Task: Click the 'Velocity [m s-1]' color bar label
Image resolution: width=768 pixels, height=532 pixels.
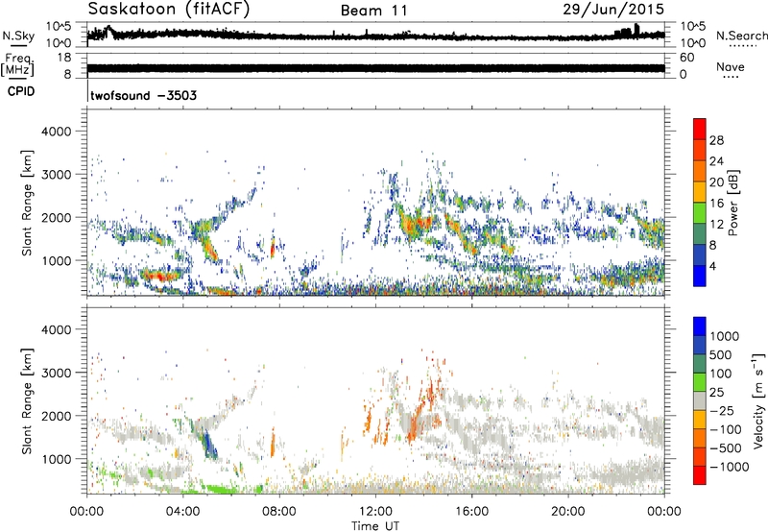Action: tap(758, 400)
